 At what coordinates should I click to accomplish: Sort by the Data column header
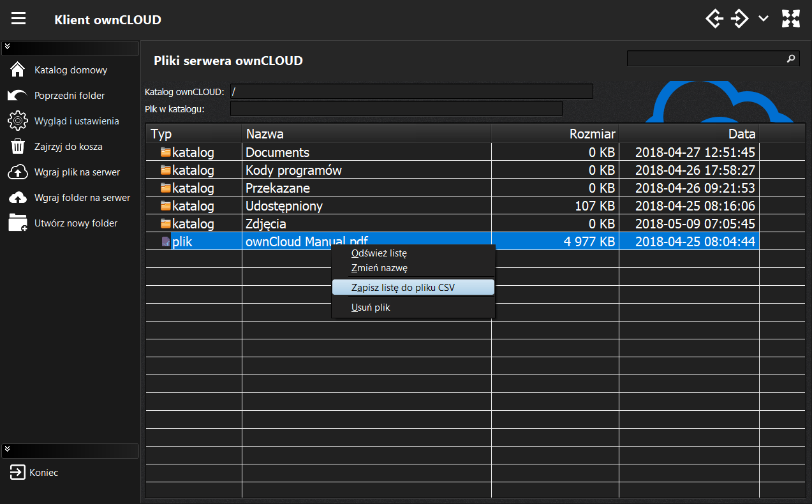[689, 134]
